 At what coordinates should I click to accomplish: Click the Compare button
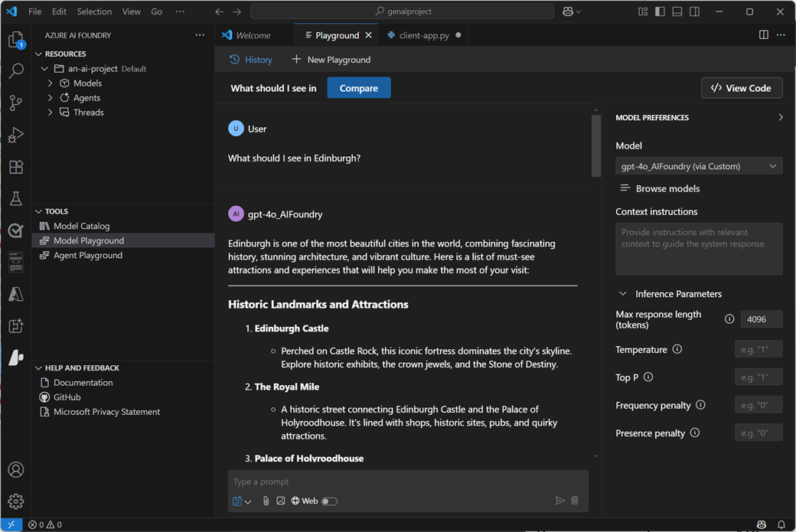point(358,88)
